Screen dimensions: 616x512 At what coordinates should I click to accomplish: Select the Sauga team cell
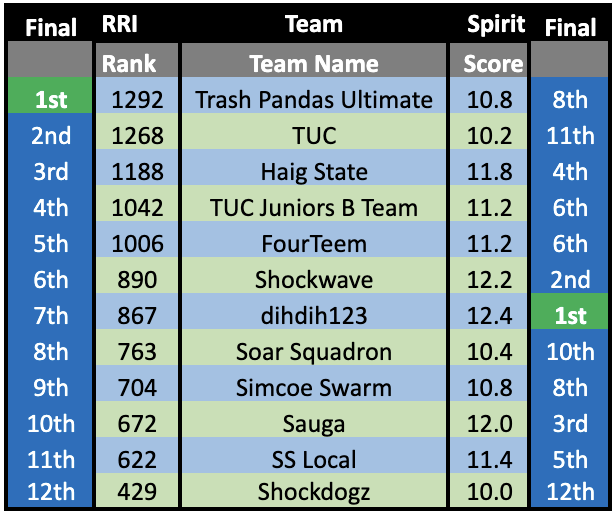(314, 424)
